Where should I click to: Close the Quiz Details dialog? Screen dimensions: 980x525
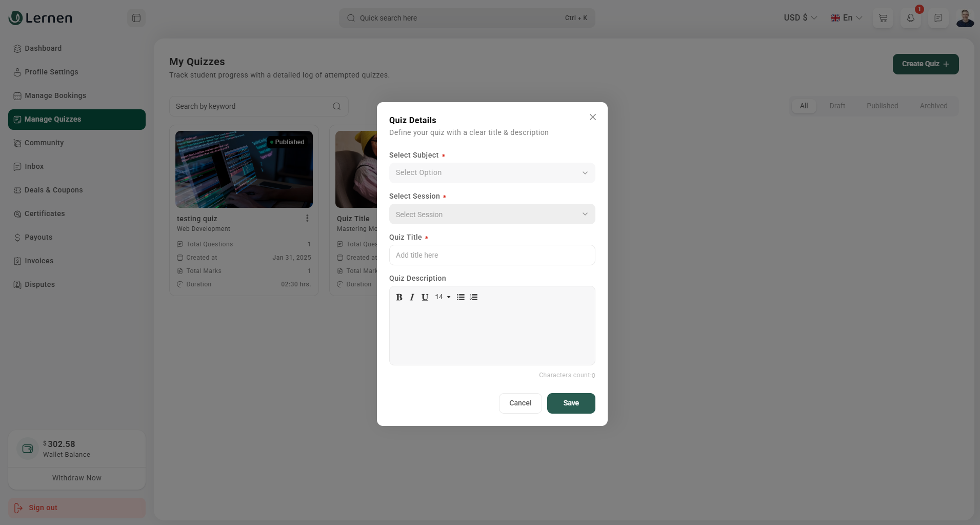[x=592, y=117]
